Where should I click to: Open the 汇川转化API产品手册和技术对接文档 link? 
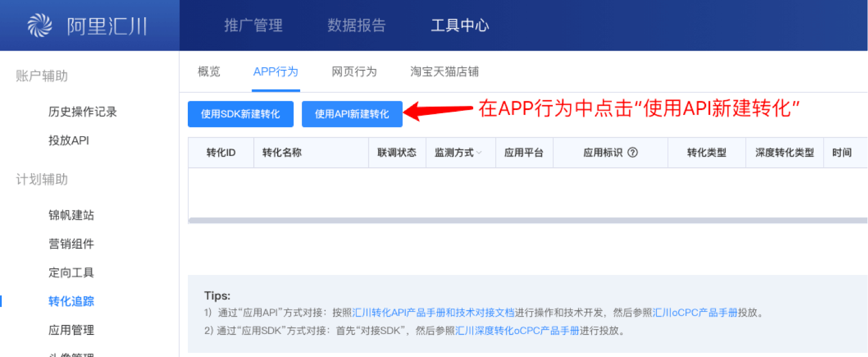[433, 312]
